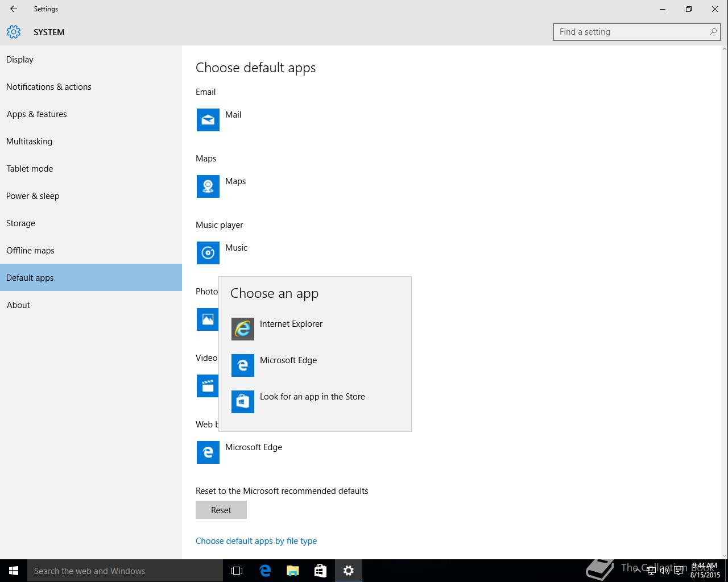Click the Settings gear on the taskbar
This screenshot has height=582, width=728.
click(x=349, y=571)
